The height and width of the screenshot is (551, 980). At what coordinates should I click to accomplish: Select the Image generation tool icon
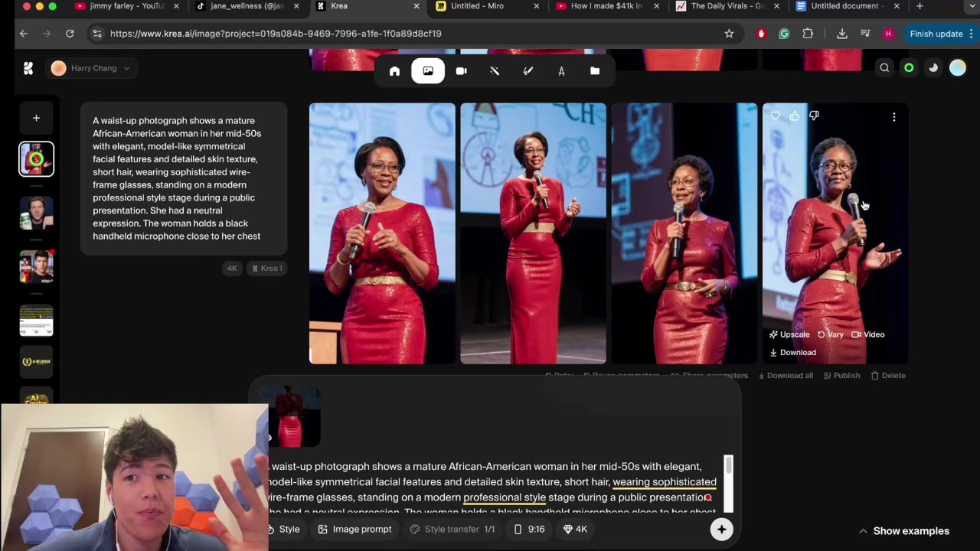428,71
